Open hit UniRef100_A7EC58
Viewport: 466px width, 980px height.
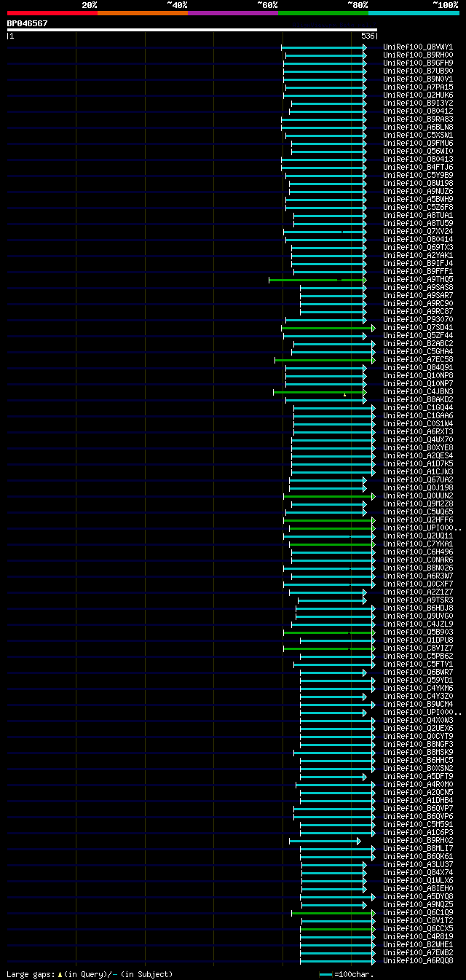point(418,359)
